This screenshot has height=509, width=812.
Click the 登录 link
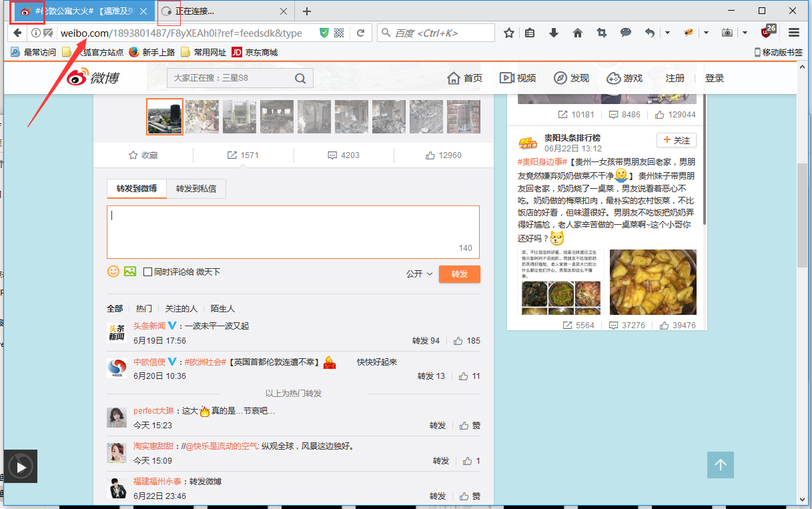pos(715,78)
